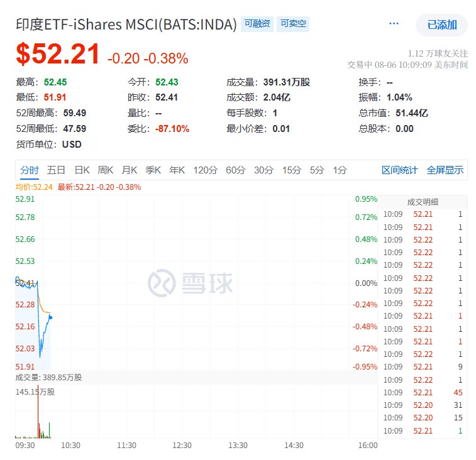Click the 52周最高 value 59.49
Viewport: 476px width, 460px height.
click(x=75, y=113)
